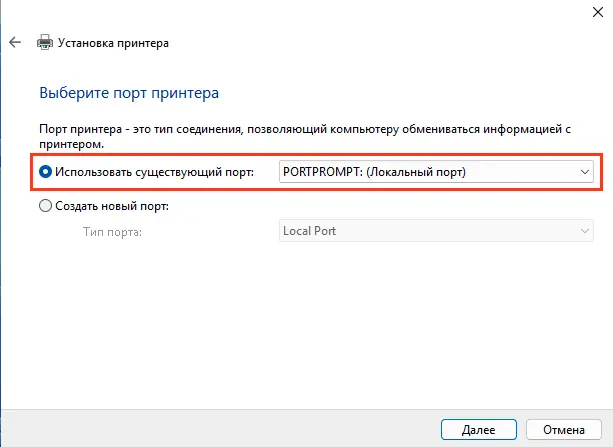This screenshot has height=447, width=613.
Task: Click the port description paragraph text
Action: coord(305,136)
